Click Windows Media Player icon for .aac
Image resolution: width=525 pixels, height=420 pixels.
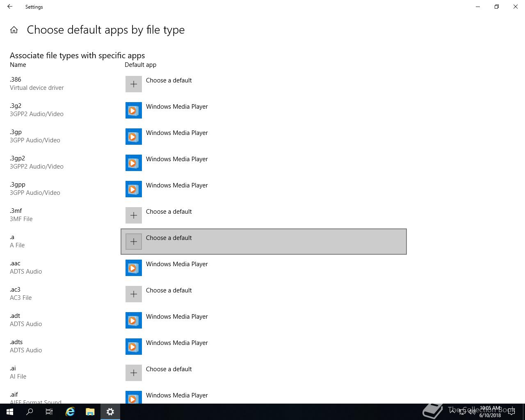coord(134,268)
